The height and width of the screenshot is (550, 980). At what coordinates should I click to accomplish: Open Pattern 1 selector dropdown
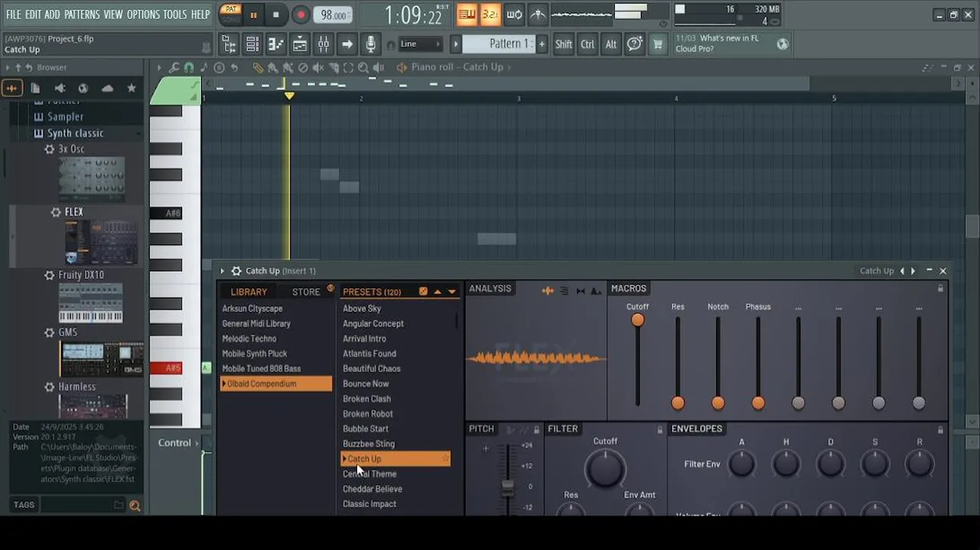coord(498,44)
